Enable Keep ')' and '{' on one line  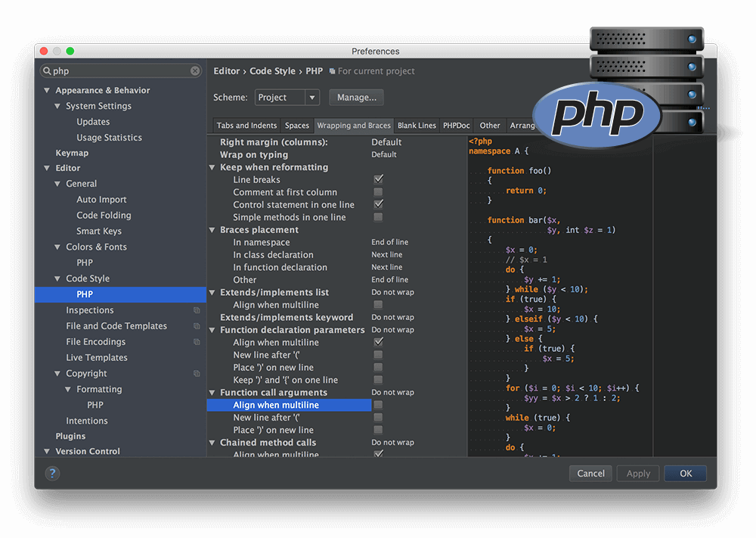pyautogui.click(x=379, y=380)
